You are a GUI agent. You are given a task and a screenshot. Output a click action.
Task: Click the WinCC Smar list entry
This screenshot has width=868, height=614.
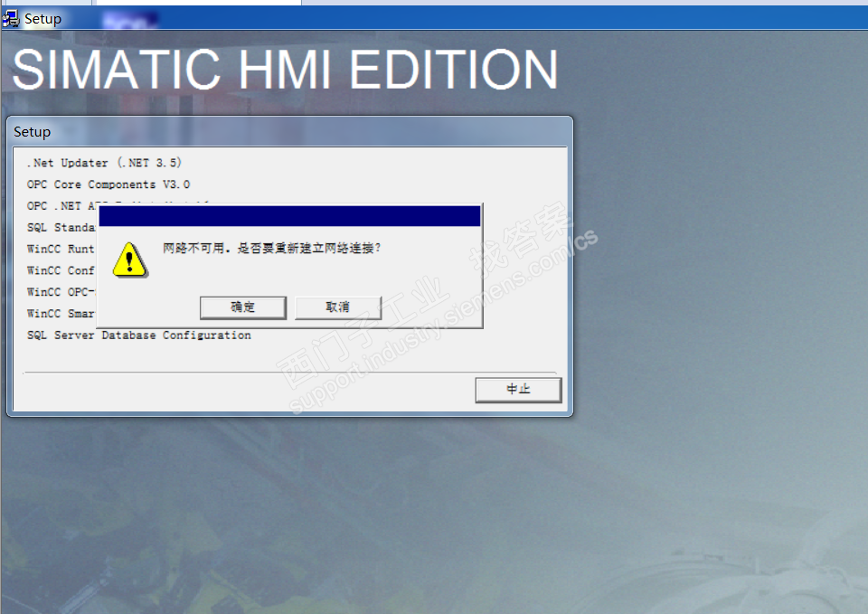[61, 314]
